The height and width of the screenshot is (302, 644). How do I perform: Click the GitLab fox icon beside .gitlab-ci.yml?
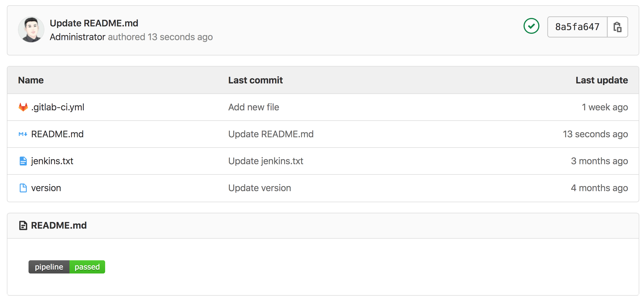pos(23,107)
